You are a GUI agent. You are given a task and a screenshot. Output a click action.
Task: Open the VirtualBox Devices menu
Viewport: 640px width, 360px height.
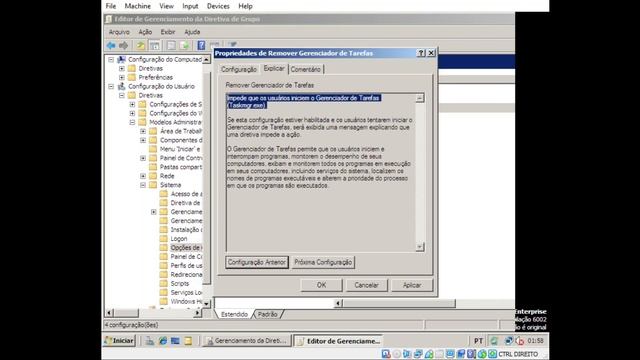218,6
